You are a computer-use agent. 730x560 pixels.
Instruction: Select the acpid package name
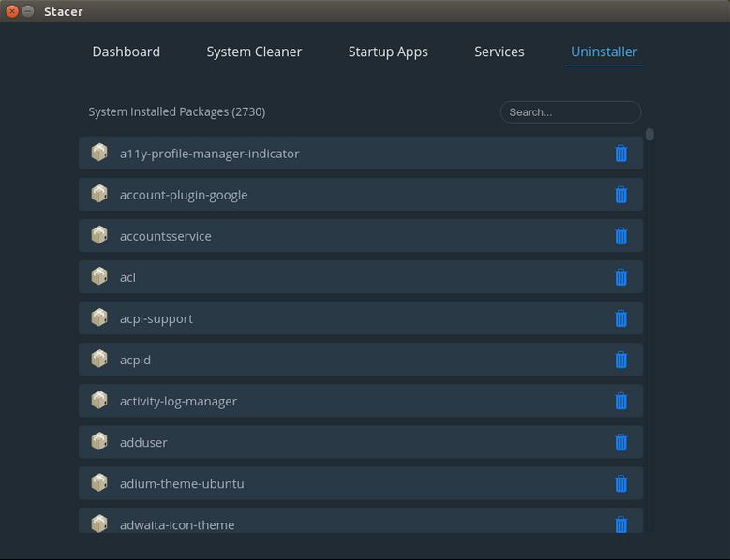(135, 361)
